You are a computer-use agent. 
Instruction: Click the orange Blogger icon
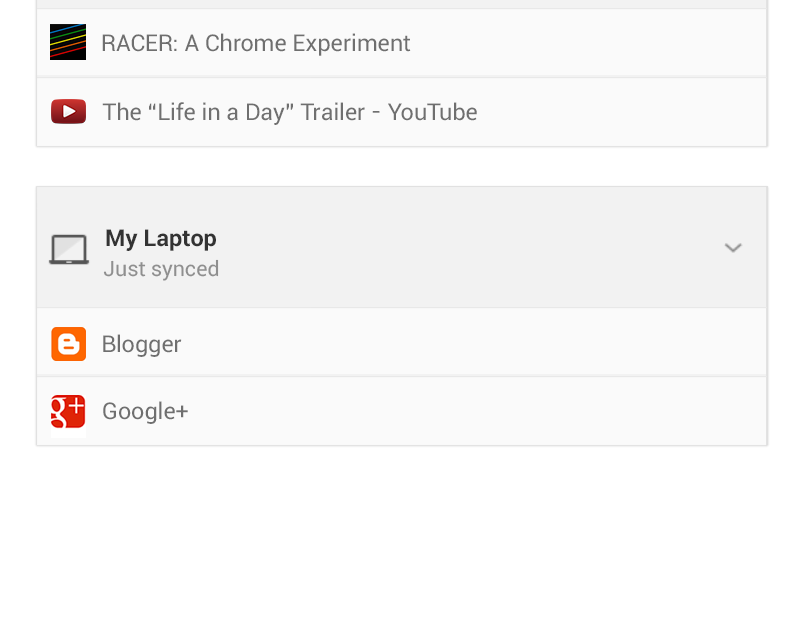point(68,344)
